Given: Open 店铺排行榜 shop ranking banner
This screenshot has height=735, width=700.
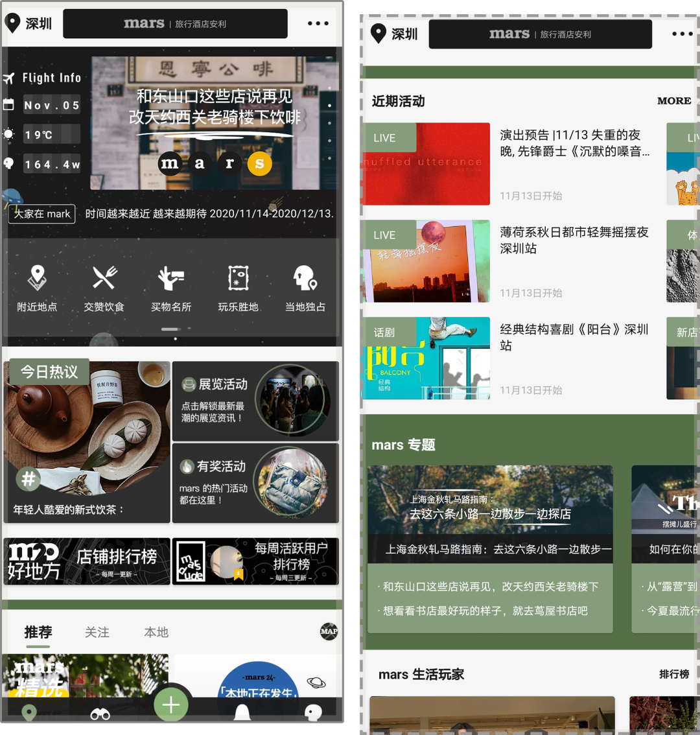Looking at the screenshot, I should point(87,561).
